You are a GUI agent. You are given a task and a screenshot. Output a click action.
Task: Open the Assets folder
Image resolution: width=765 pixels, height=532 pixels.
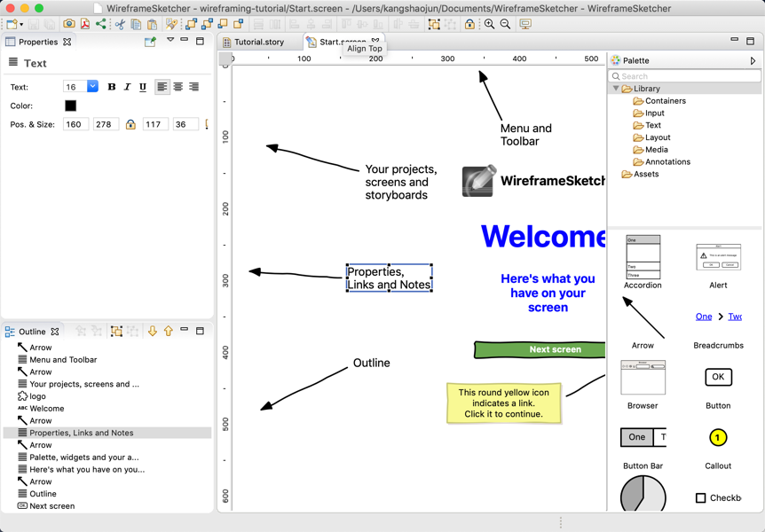click(640, 174)
